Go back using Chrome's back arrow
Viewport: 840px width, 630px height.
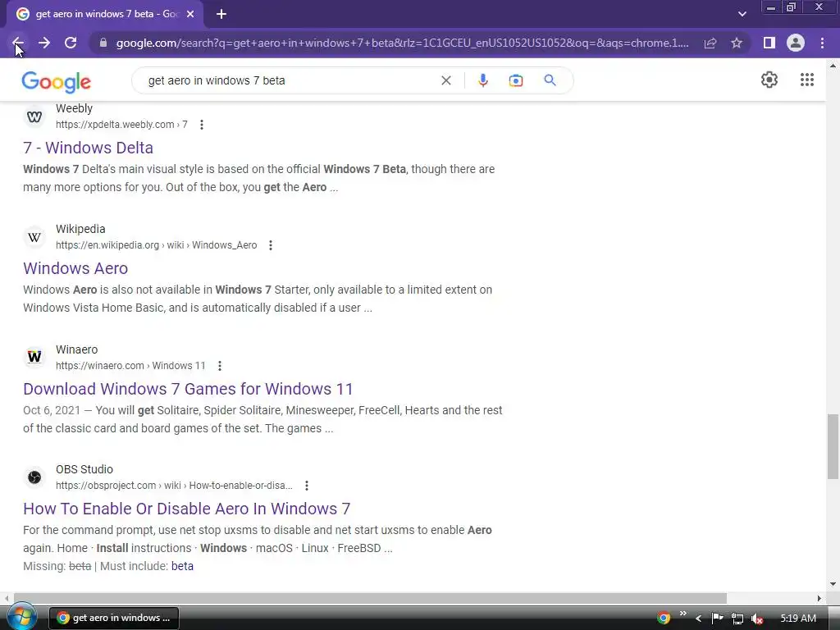coord(17,43)
